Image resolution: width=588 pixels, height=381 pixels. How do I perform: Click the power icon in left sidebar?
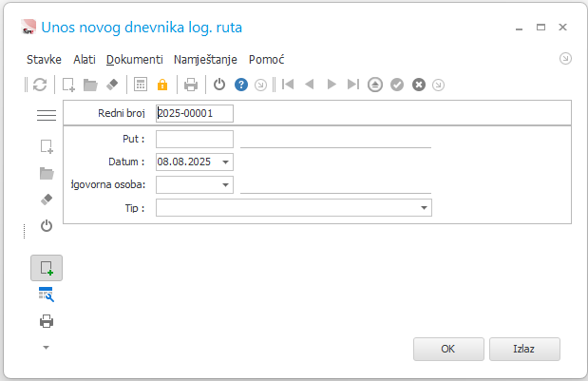click(x=47, y=226)
